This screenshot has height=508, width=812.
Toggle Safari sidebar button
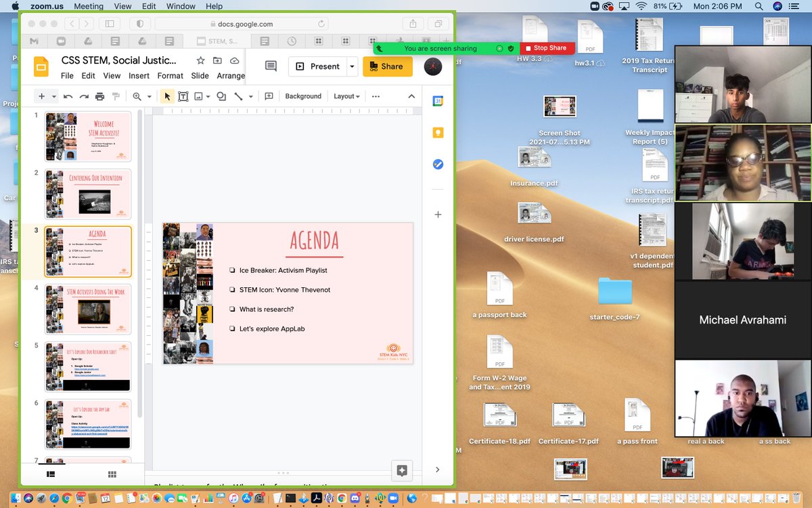[x=108, y=24]
